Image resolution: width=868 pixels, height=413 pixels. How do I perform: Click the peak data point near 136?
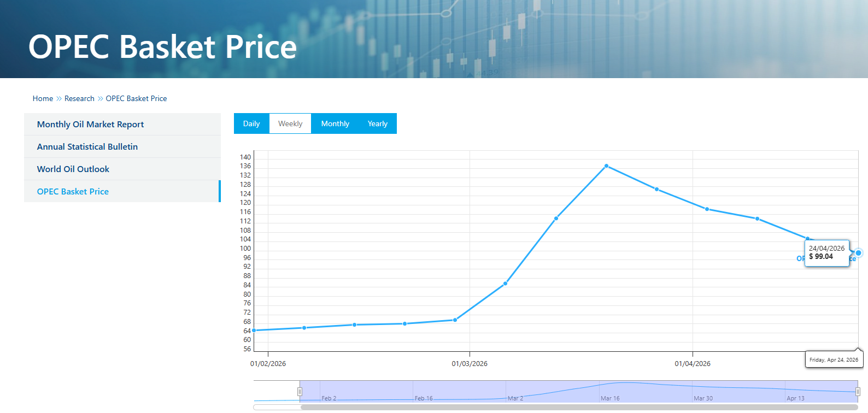(607, 166)
